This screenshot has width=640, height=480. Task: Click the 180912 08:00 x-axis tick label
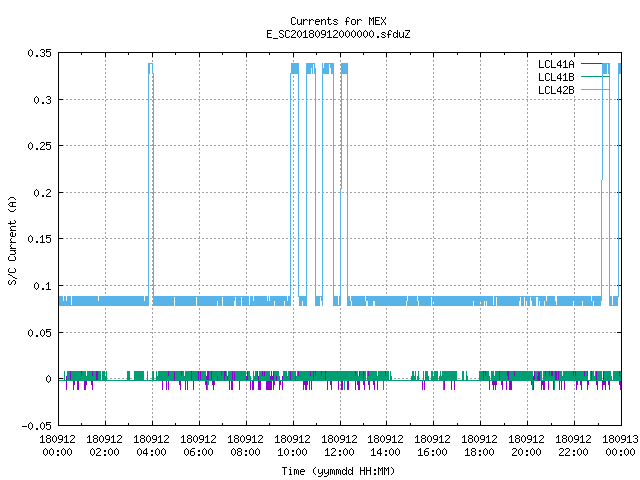tap(245, 446)
